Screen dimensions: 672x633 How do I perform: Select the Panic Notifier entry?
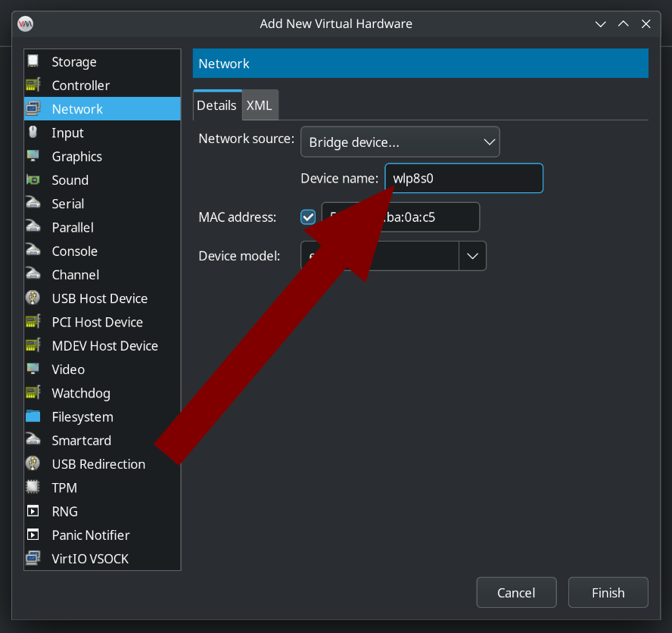[102, 535]
